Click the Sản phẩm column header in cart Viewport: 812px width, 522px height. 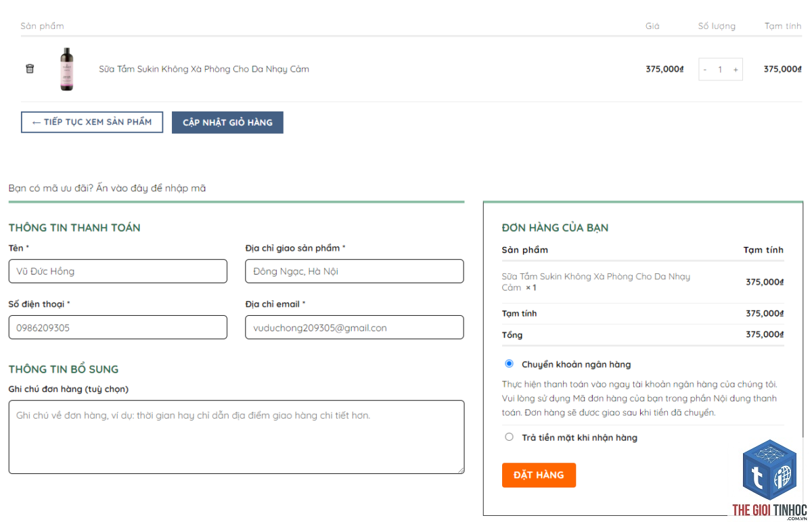tap(42, 26)
